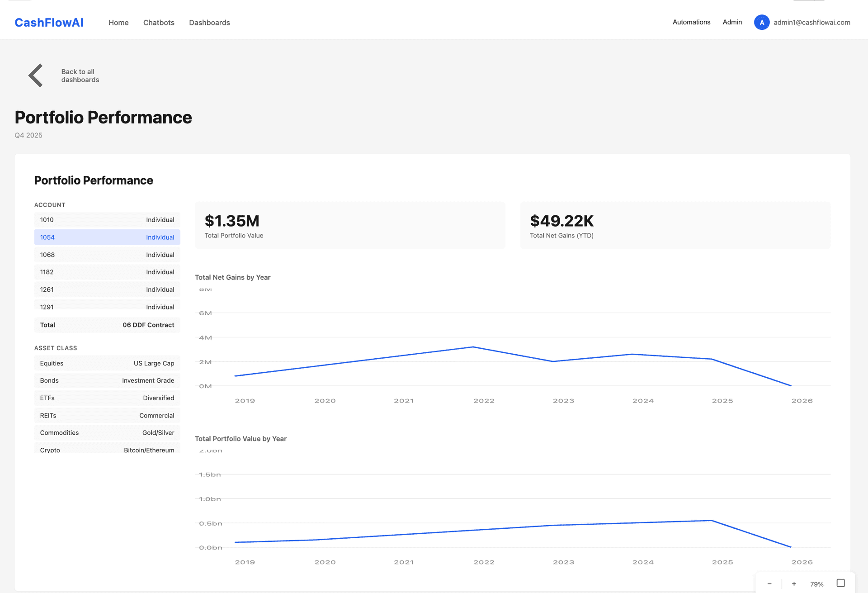868x593 pixels.
Task: Click the Total 06 DDF Contract row
Action: pyautogui.click(x=107, y=325)
